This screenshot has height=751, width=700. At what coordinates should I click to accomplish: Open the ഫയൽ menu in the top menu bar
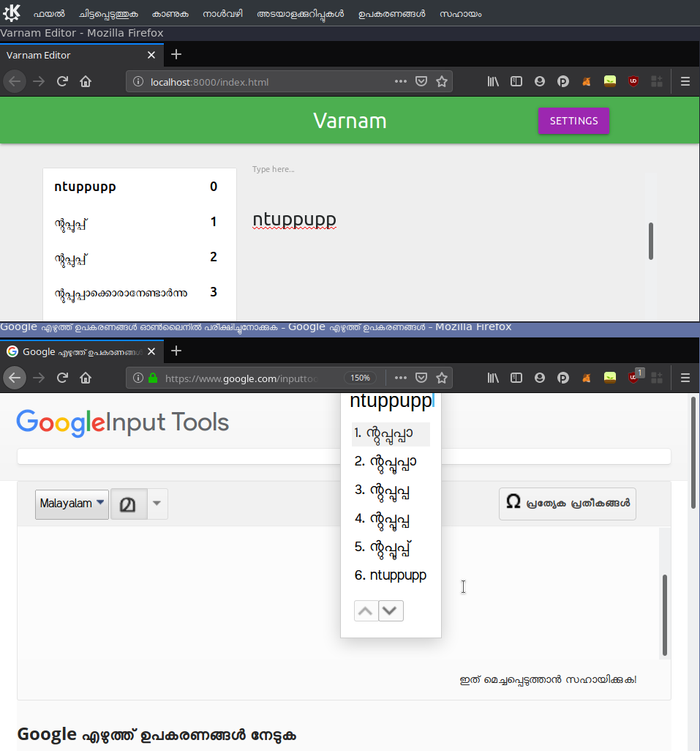tap(49, 14)
